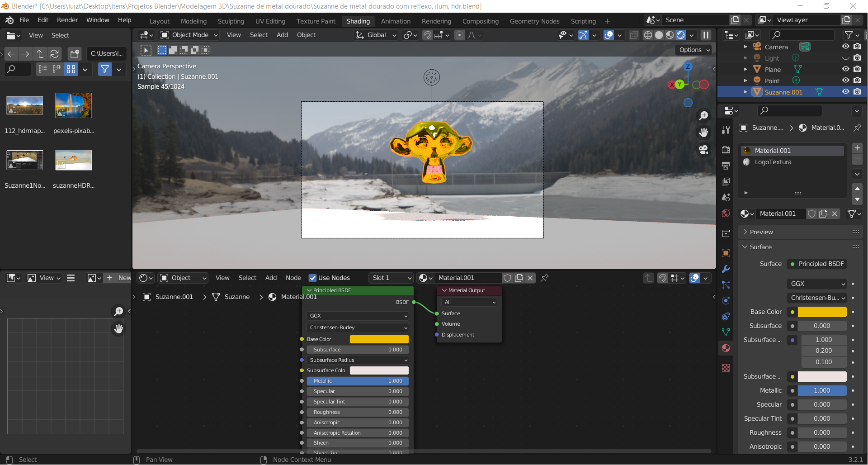Open the Particle Properties tab
Image resolution: width=868 pixels, height=465 pixels.
tap(726, 285)
